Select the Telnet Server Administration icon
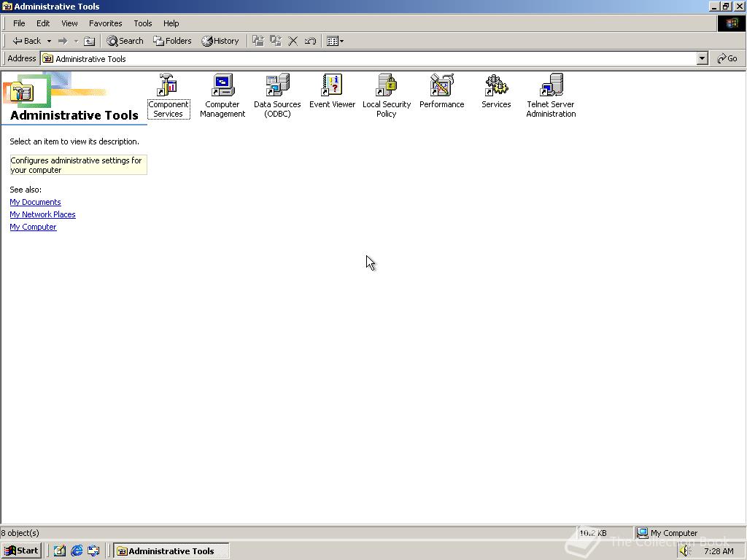This screenshot has width=747, height=560. 551,85
